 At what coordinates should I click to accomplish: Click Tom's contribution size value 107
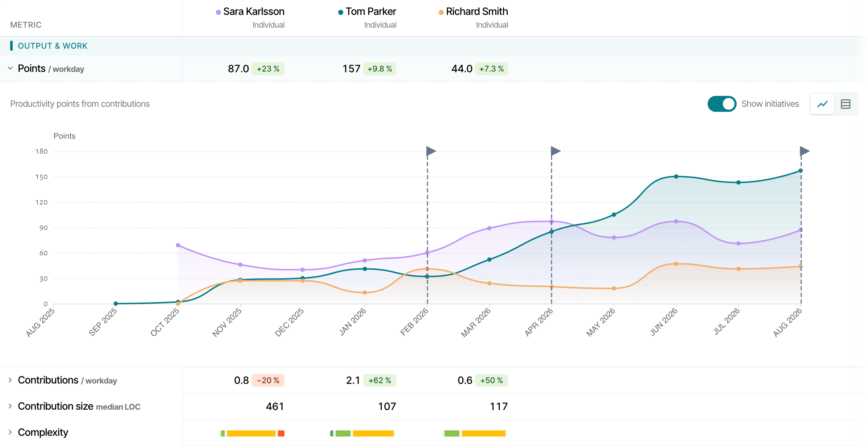click(387, 406)
